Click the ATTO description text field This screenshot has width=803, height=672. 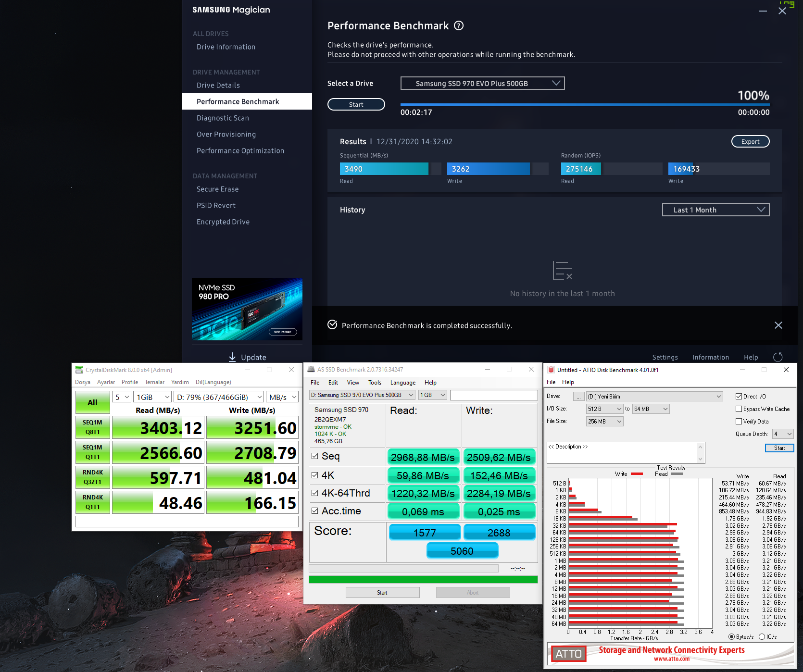coord(626,452)
